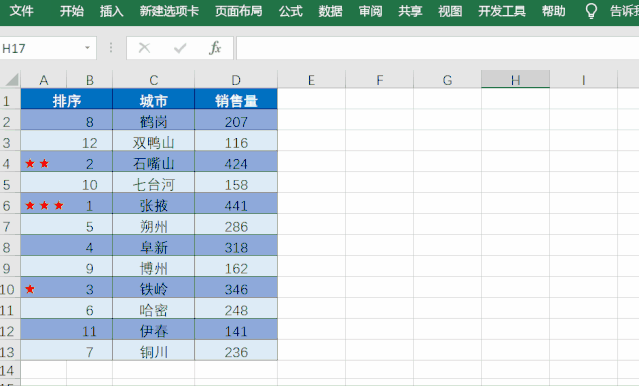Select the cell containing 伊春

[154, 329]
